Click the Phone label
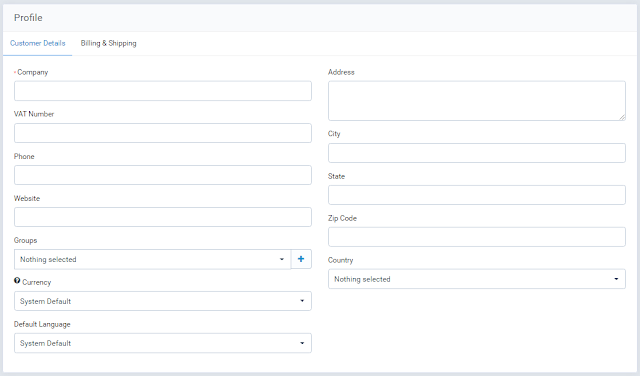The image size is (640, 376). [24, 156]
